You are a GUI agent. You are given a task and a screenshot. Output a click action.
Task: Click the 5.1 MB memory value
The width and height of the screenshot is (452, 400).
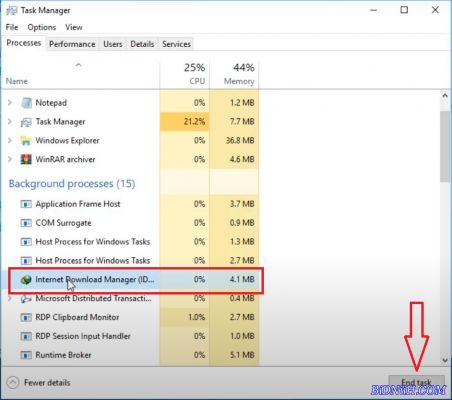(242, 355)
